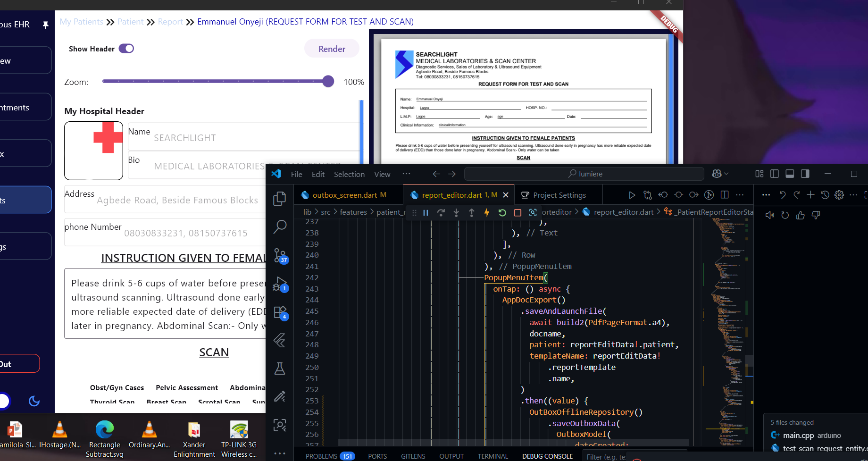
Task: Open the Run and Debug view
Action: click(280, 284)
